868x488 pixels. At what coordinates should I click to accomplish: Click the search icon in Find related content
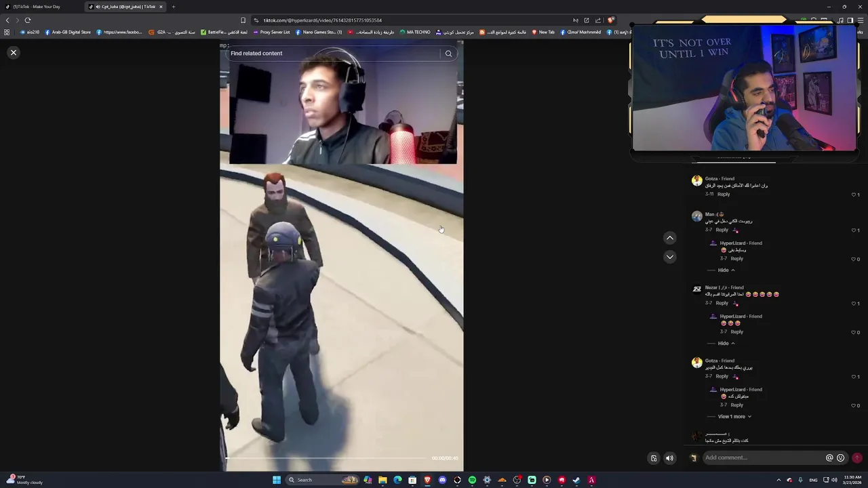pyautogui.click(x=448, y=54)
